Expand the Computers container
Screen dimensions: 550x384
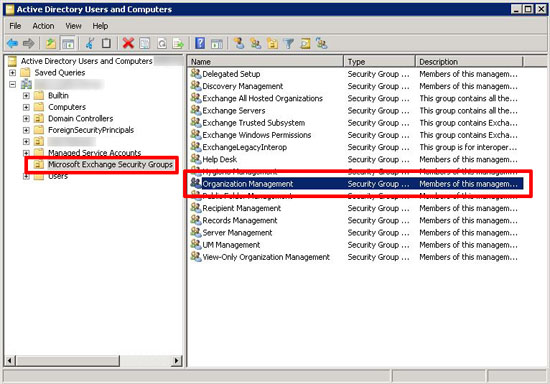click(26, 107)
